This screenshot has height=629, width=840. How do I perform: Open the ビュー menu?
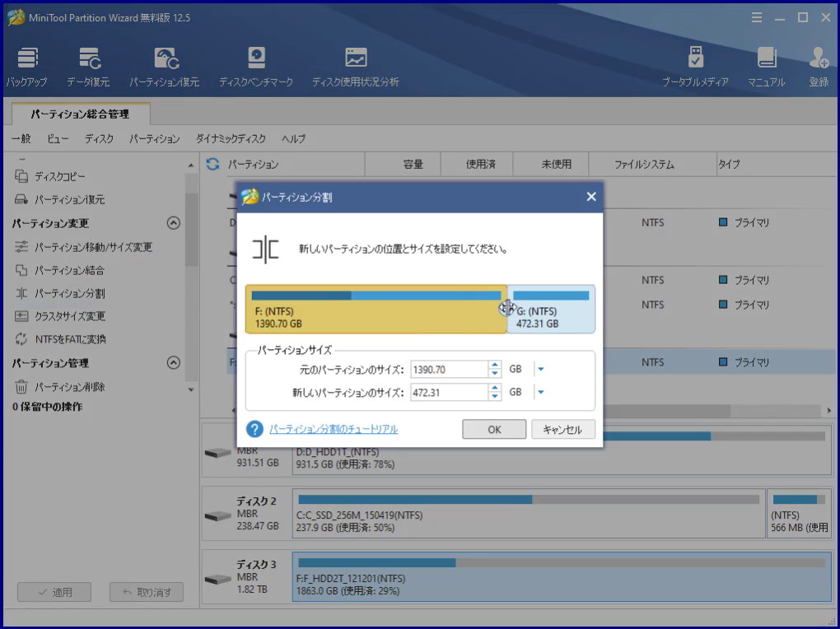point(58,139)
